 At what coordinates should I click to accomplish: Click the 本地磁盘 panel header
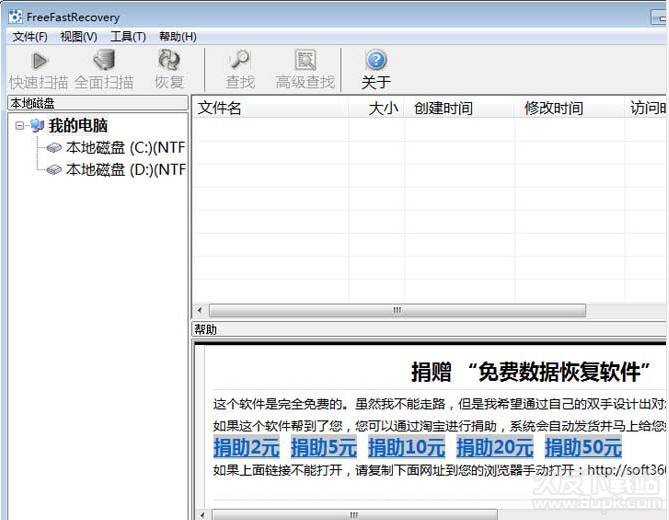pyautogui.click(x=98, y=103)
